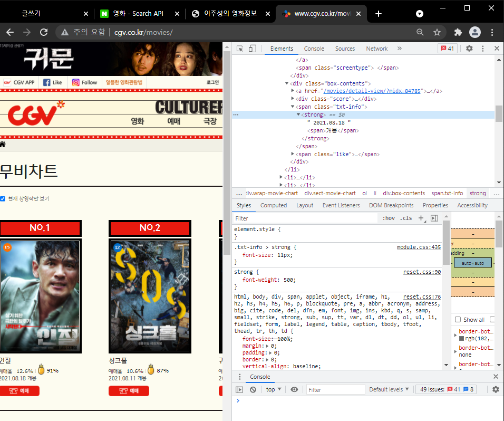This screenshot has width=504, height=421.
Task: Collapse the selected strong node
Action: click(298, 114)
